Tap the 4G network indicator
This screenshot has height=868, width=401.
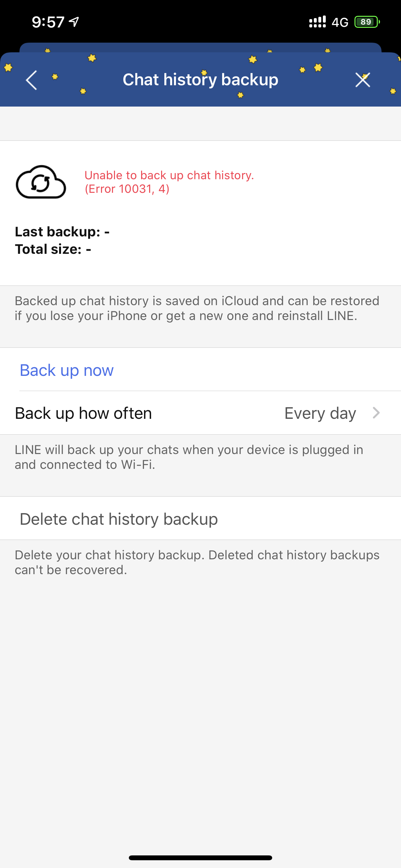[340, 22]
